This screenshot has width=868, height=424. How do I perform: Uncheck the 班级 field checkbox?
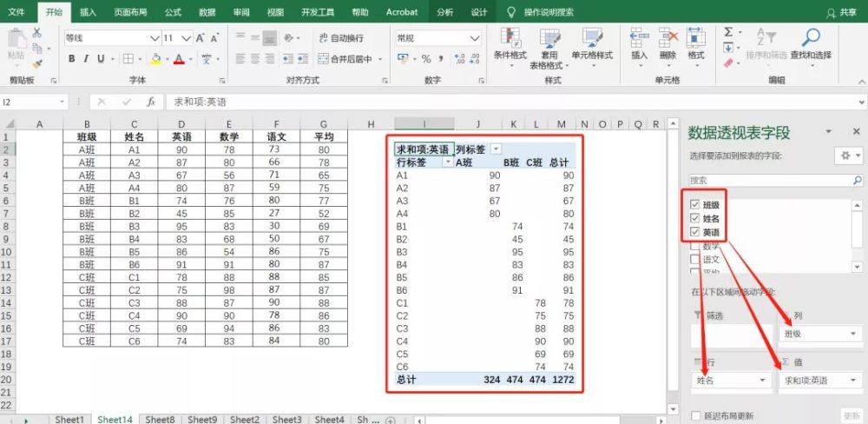(694, 205)
